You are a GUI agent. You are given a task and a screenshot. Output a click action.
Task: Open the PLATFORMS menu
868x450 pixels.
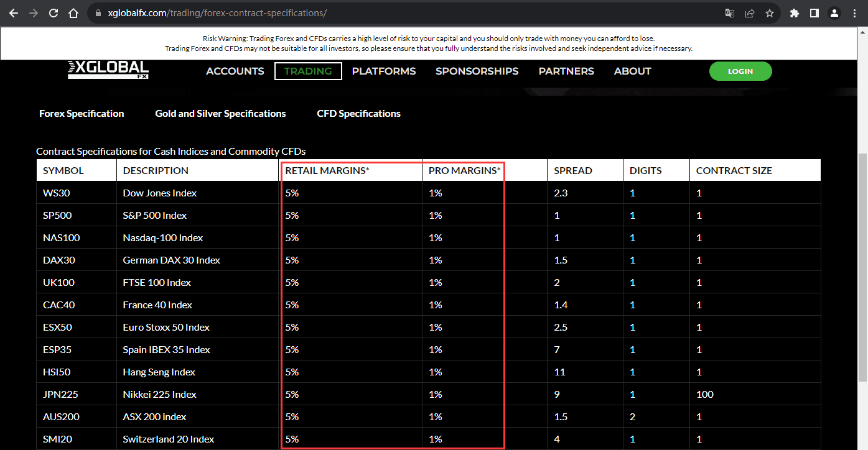coord(384,71)
